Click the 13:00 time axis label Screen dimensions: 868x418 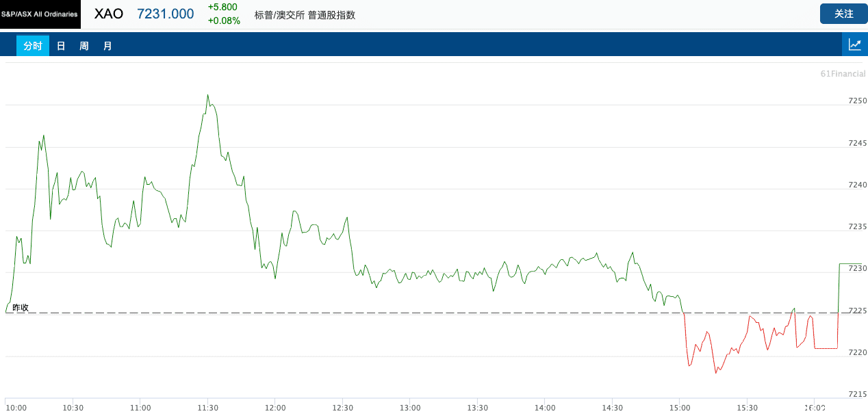(410, 408)
